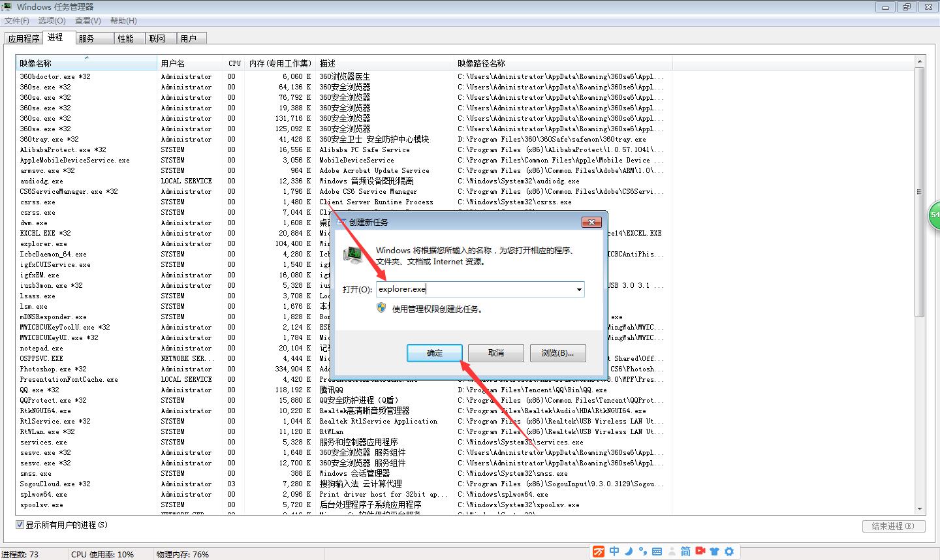Click the process list scrollbar up arrow
The image size is (940, 560).
pos(920,62)
